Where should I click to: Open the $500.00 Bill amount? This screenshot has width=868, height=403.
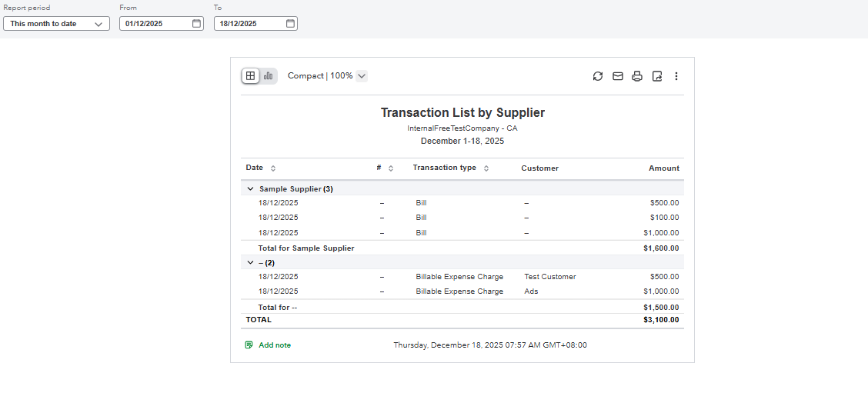click(664, 202)
